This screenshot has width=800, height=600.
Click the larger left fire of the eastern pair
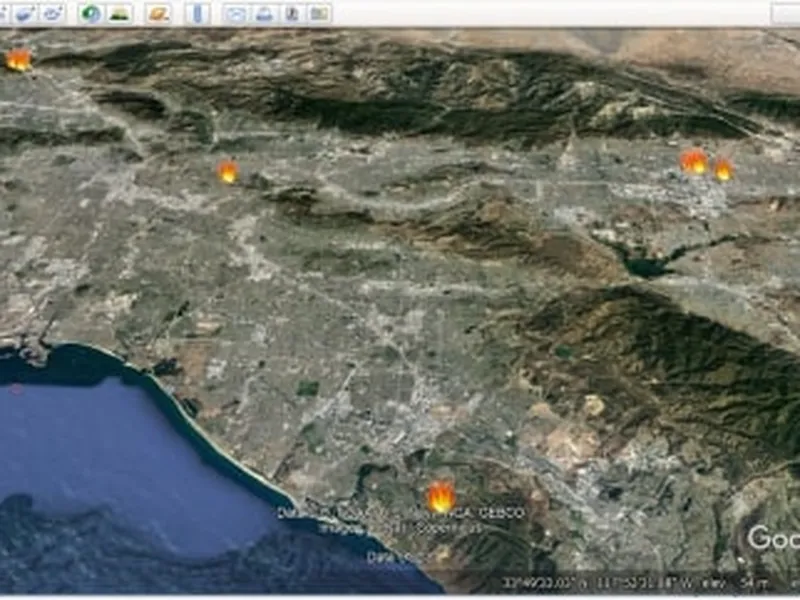tap(693, 161)
